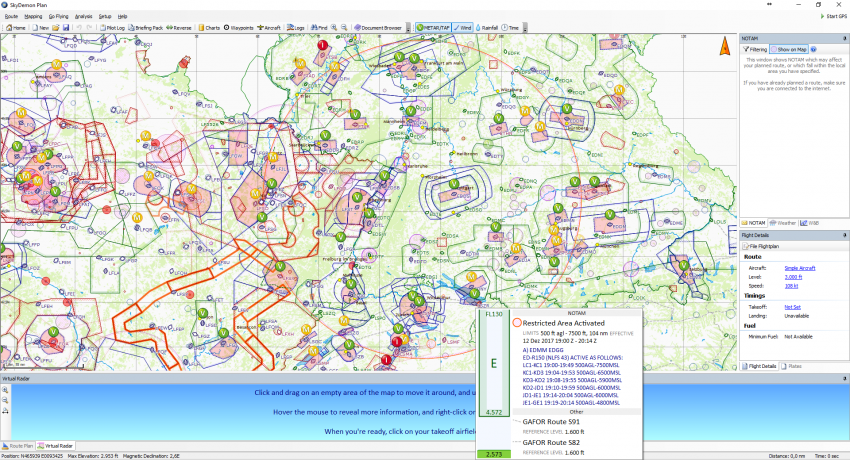Pin the Flight Details panel
This screenshot has width=850, height=460.
tap(845, 235)
